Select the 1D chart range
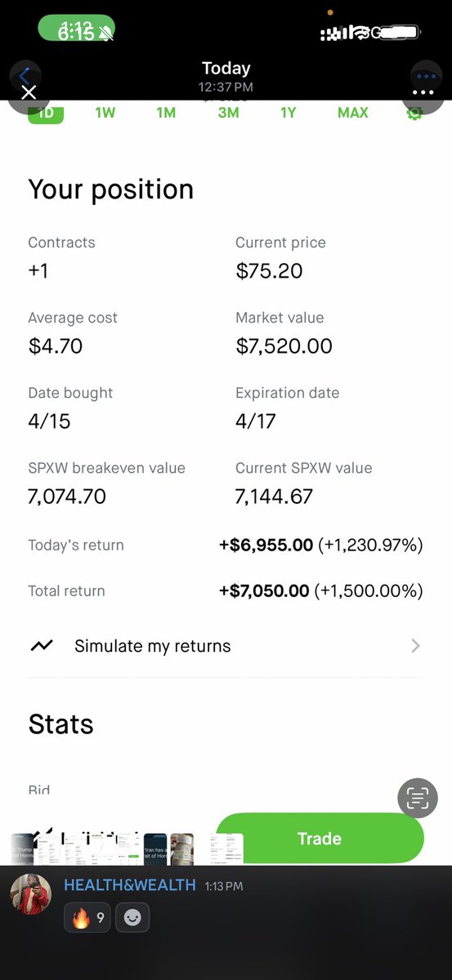This screenshot has height=980, width=452. click(x=46, y=114)
